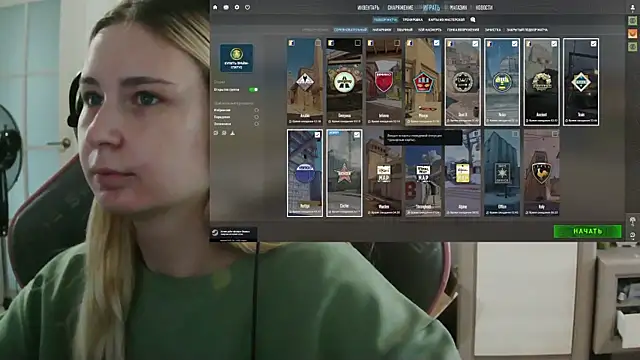Click the first friend avatar in sidebar

point(632,20)
